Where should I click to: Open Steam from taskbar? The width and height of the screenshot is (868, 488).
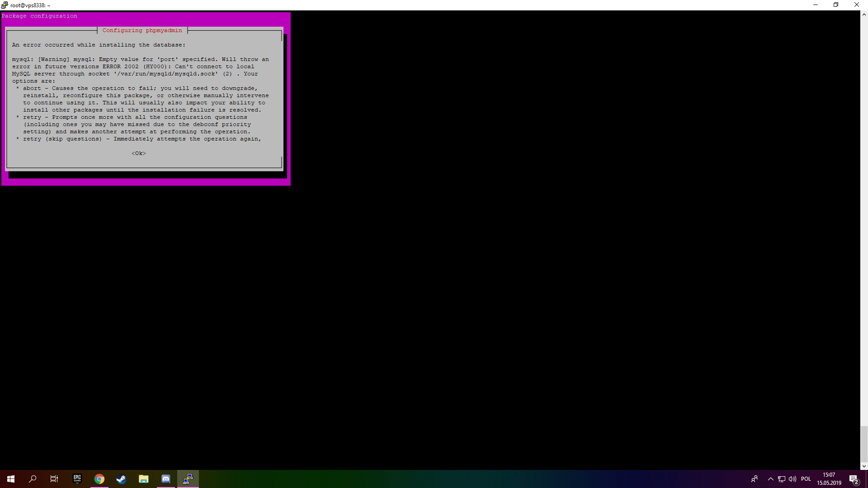pos(121,479)
